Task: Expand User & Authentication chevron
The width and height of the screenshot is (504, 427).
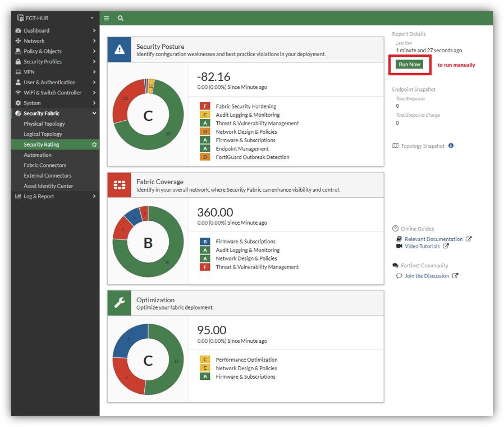Action: point(94,83)
